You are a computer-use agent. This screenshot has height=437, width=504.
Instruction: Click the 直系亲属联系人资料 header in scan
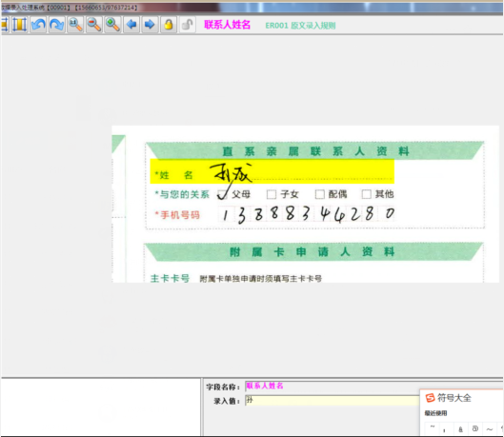pos(315,151)
